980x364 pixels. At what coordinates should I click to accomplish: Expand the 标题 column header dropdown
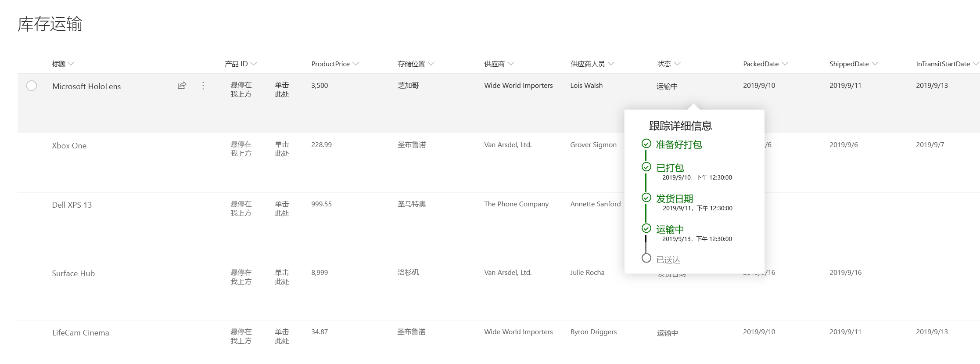(x=63, y=64)
